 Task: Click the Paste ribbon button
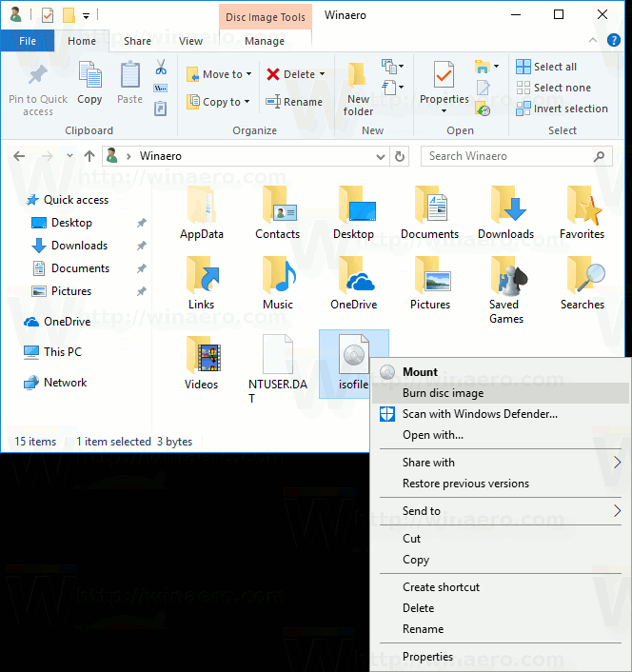coord(129,83)
